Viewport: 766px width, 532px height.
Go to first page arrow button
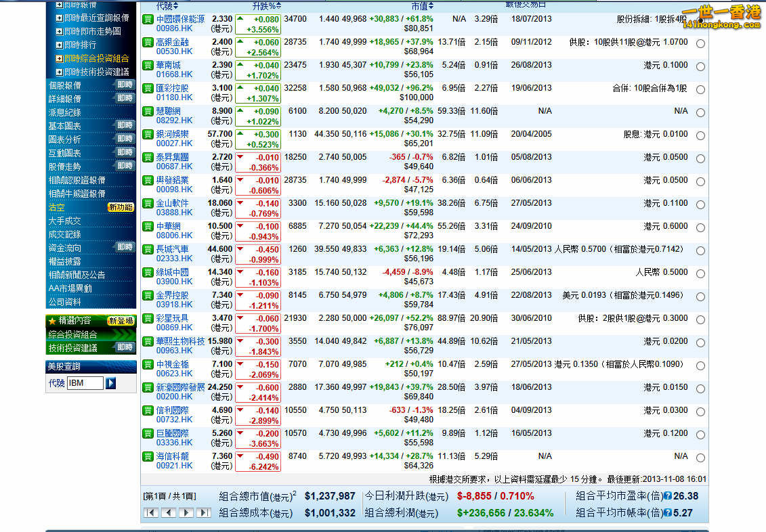[151, 512]
